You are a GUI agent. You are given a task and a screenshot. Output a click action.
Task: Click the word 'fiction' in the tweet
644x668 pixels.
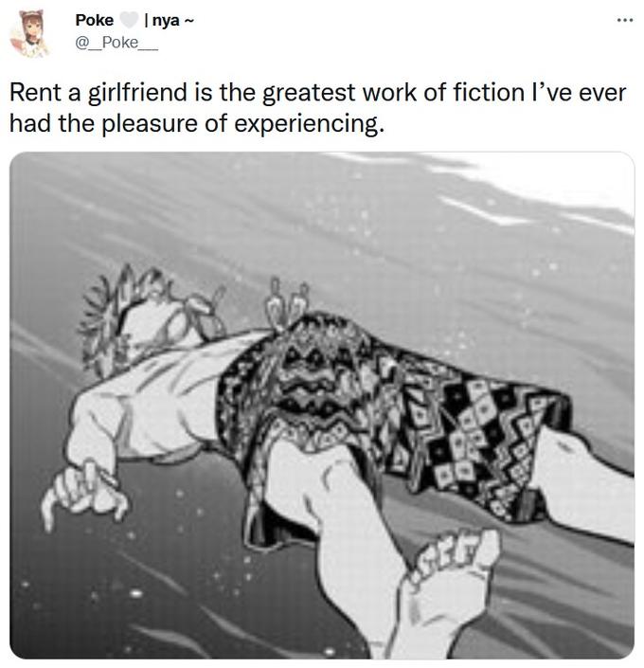pos(488,92)
